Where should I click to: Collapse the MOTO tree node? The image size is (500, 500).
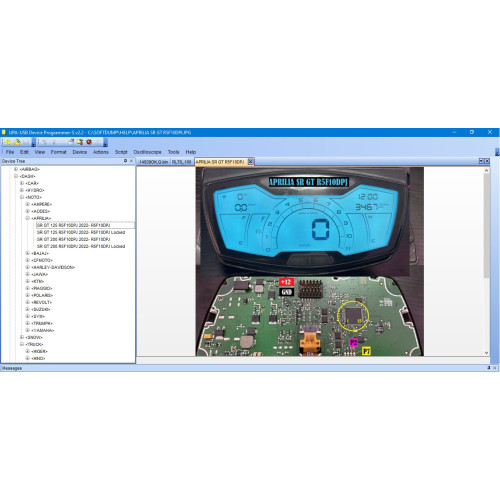pos(22,197)
